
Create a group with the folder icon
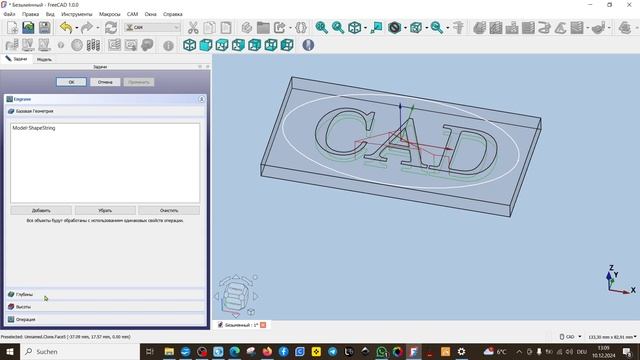[263, 27]
